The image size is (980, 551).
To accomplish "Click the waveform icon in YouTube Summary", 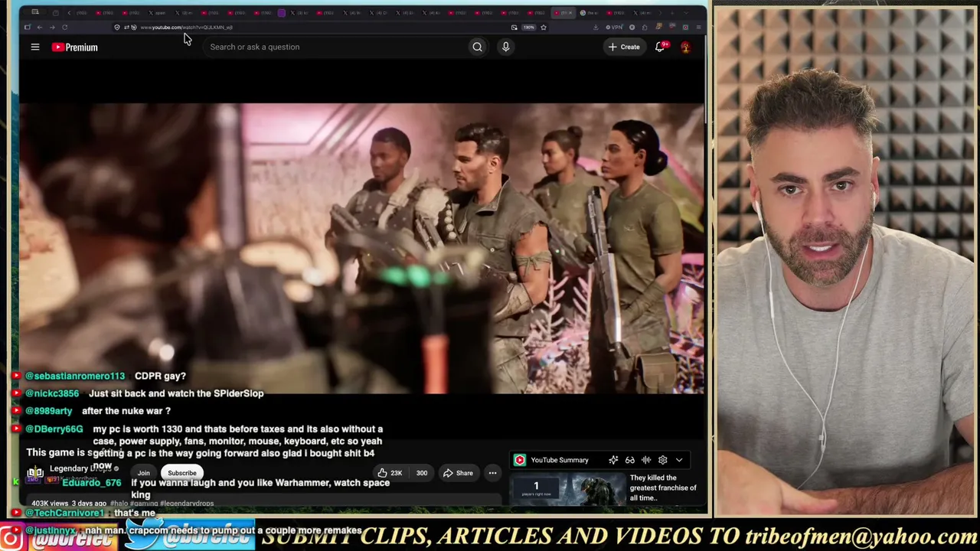I will tap(646, 460).
